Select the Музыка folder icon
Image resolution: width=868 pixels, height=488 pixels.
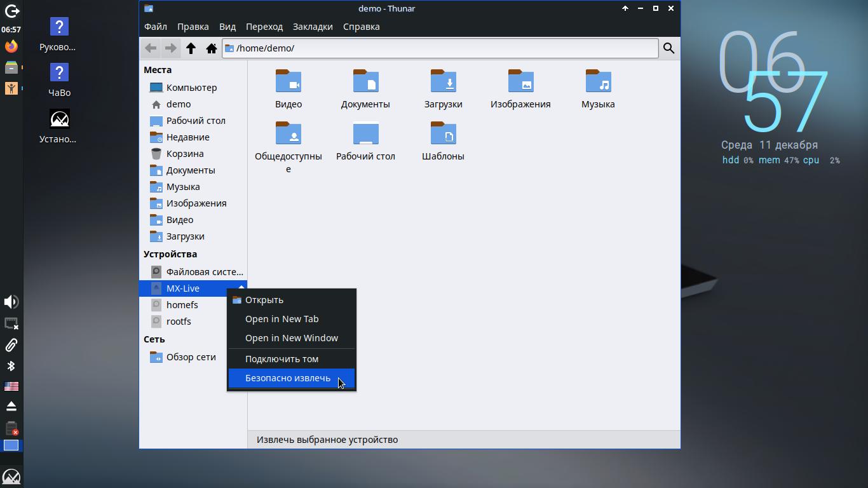tap(598, 81)
